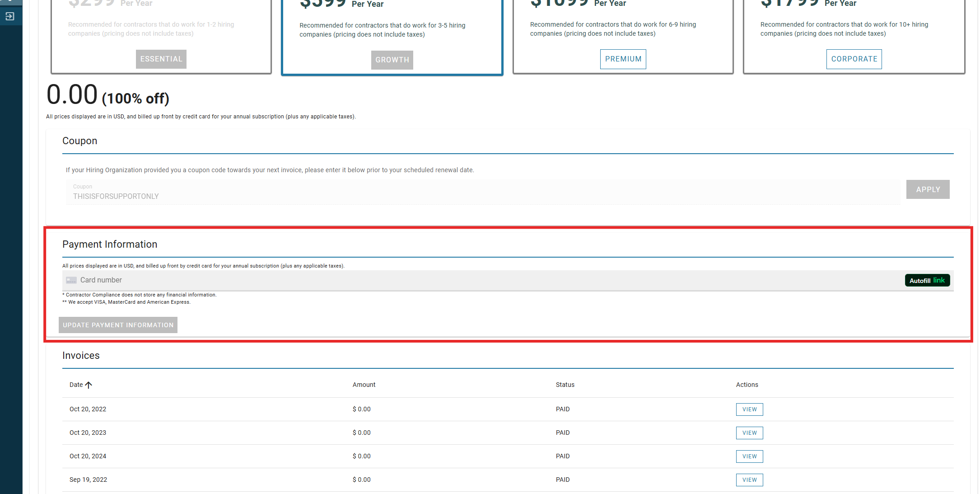Click the Date column header
The width and height of the screenshot is (980, 494).
76,385
